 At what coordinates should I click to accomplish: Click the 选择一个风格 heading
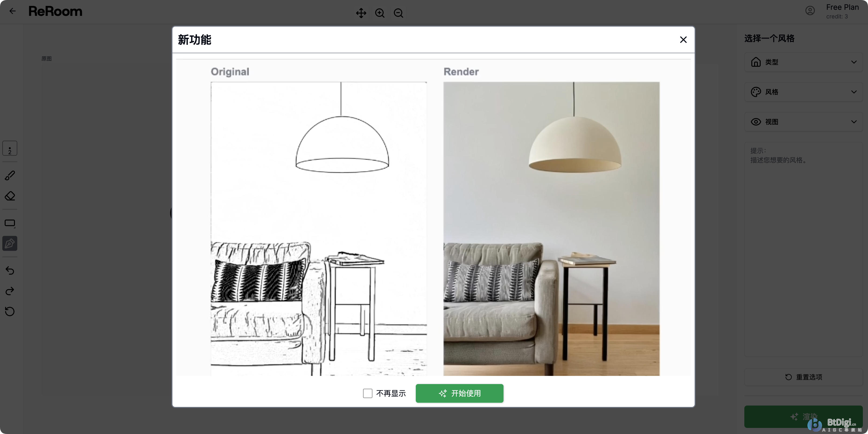tap(769, 38)
